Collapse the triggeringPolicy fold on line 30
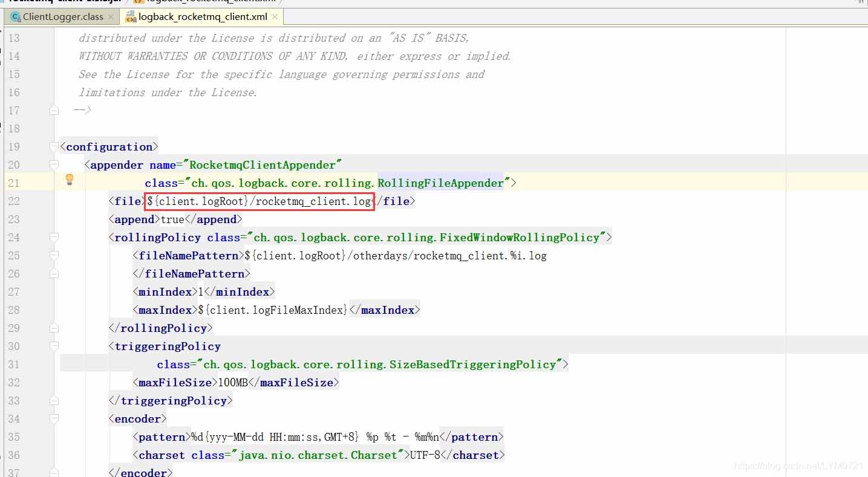 (x=54, y=346)
